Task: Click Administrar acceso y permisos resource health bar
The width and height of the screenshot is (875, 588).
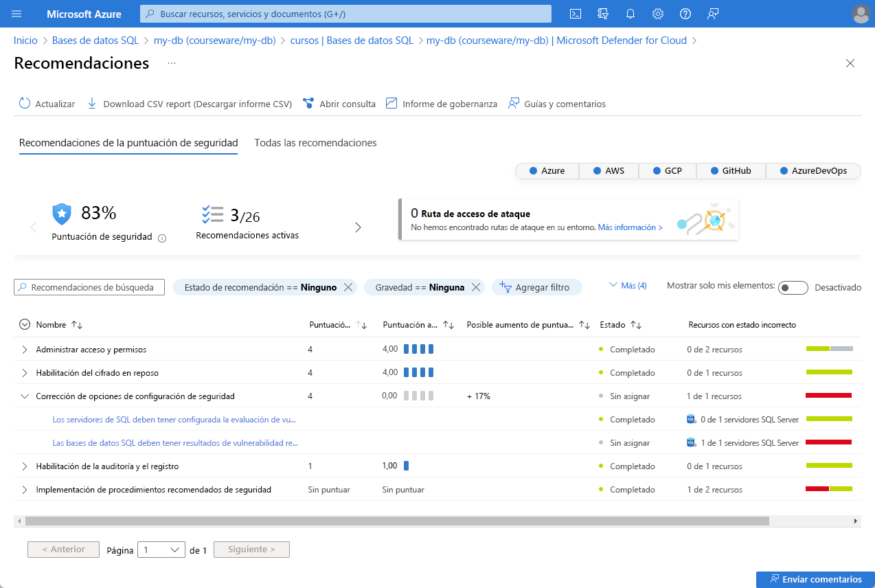Action: pyautogui.click(x=829, y=349)
